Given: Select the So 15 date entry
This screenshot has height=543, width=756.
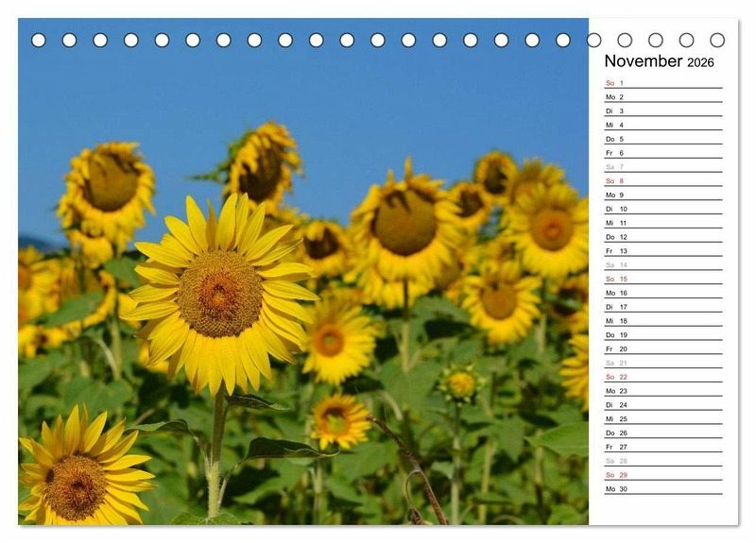Looking at the screenshot, I should [x=661, y=279].
